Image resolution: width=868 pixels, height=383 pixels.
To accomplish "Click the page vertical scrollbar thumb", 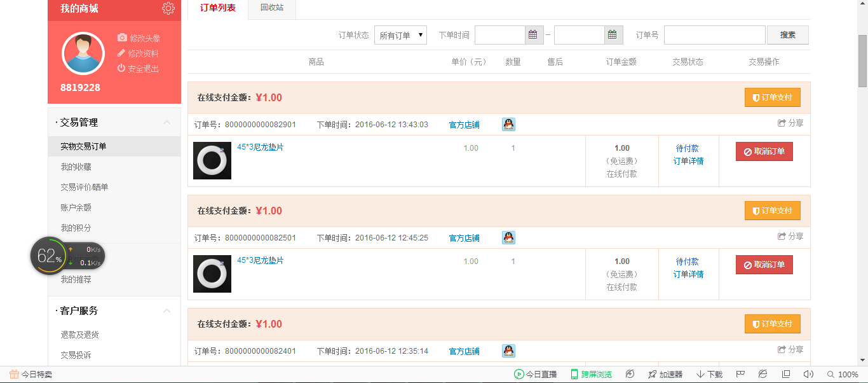I will coord(863,60).
